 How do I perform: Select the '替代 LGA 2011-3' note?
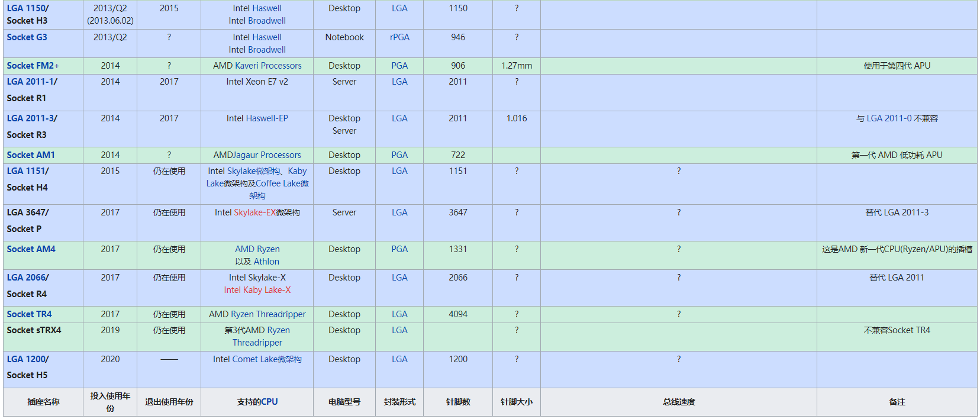tap(897, 212)
